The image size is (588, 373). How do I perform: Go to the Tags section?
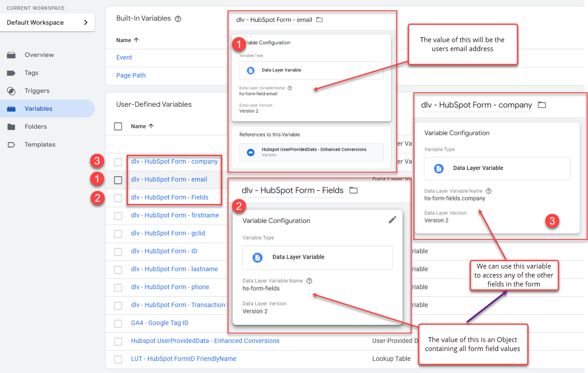click(31, 73)
